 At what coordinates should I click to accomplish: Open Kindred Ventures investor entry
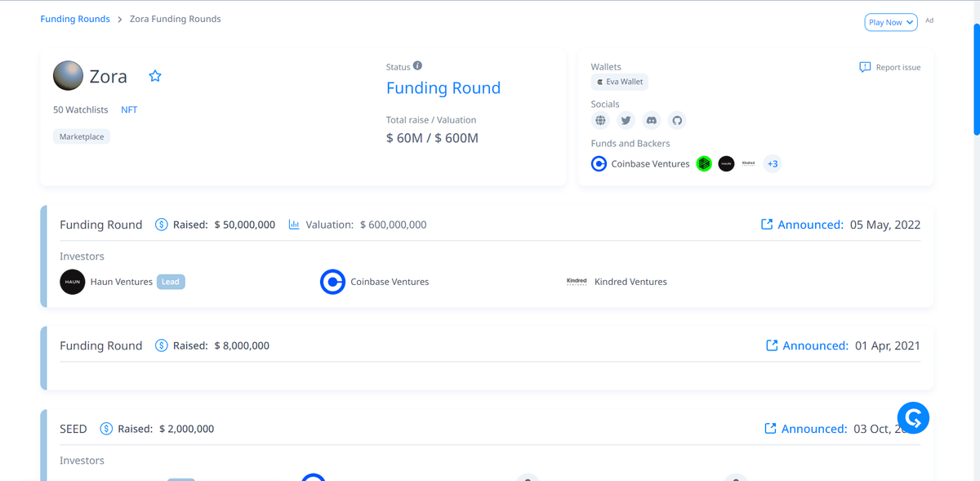630,282
